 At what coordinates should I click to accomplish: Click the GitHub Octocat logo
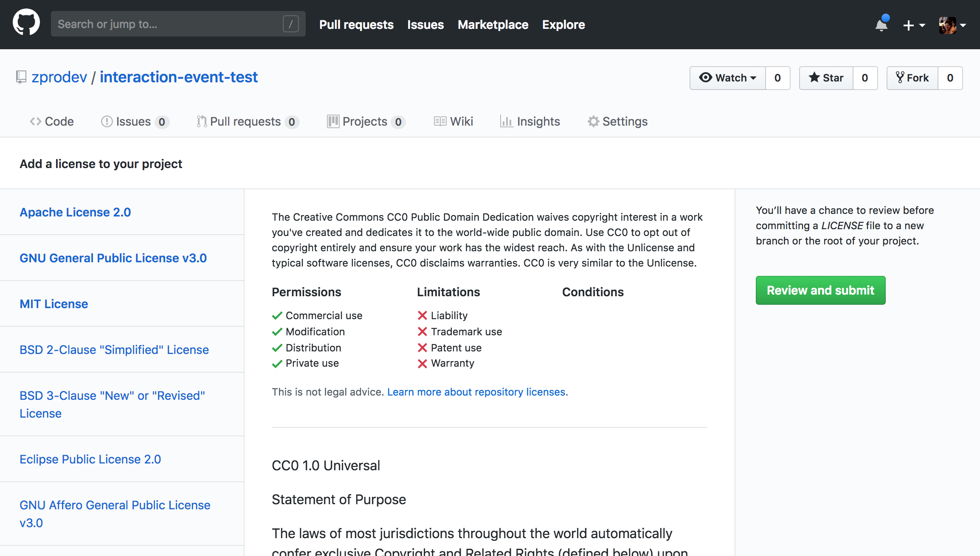26,23
